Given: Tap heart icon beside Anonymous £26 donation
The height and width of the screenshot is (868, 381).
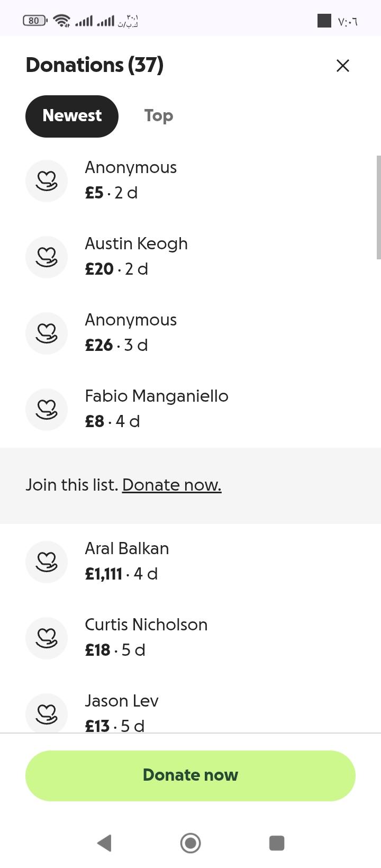Looking at the screenshot, I should (47, 333).
